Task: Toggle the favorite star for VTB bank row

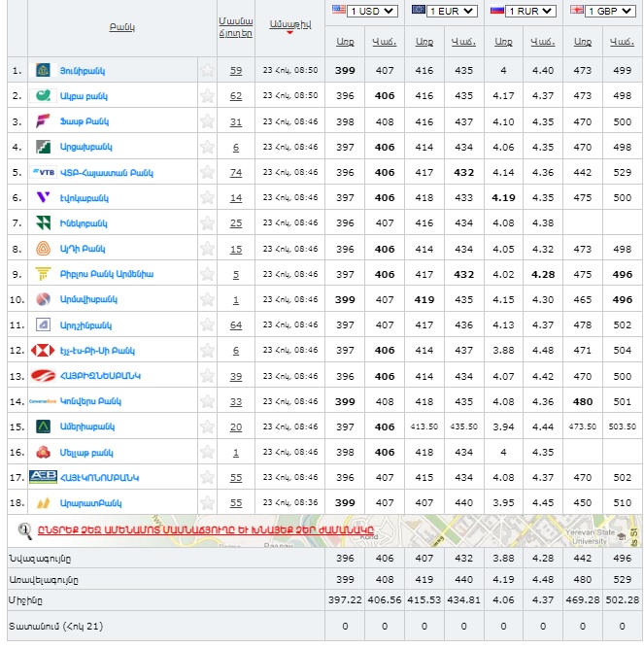Action: point(206,172)
